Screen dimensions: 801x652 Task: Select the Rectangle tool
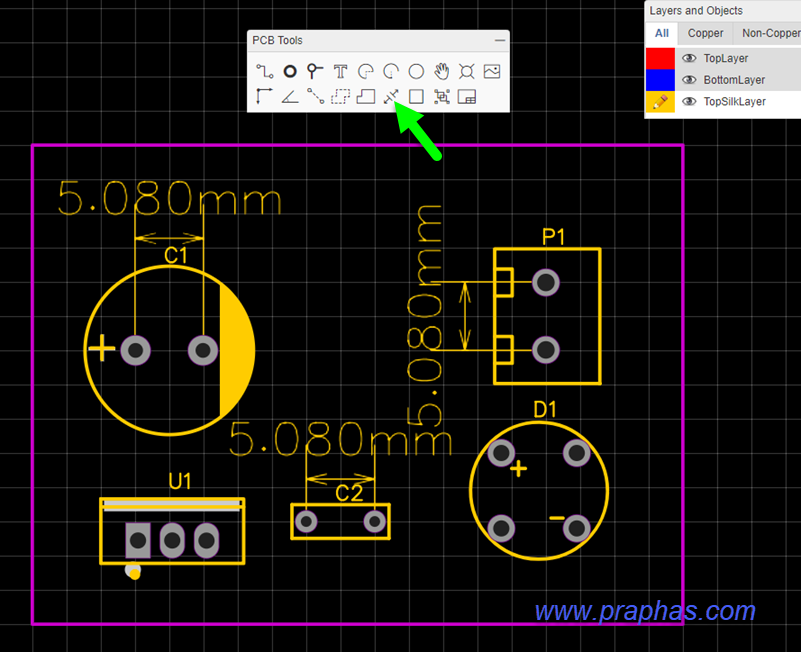pyautogui.click(x=416, y=96)
